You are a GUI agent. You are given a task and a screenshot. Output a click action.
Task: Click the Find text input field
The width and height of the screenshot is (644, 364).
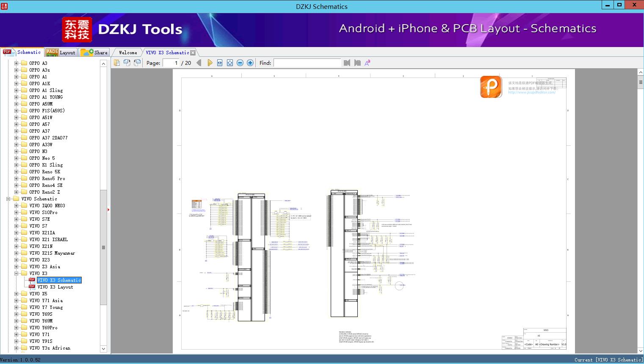(307, 63)
